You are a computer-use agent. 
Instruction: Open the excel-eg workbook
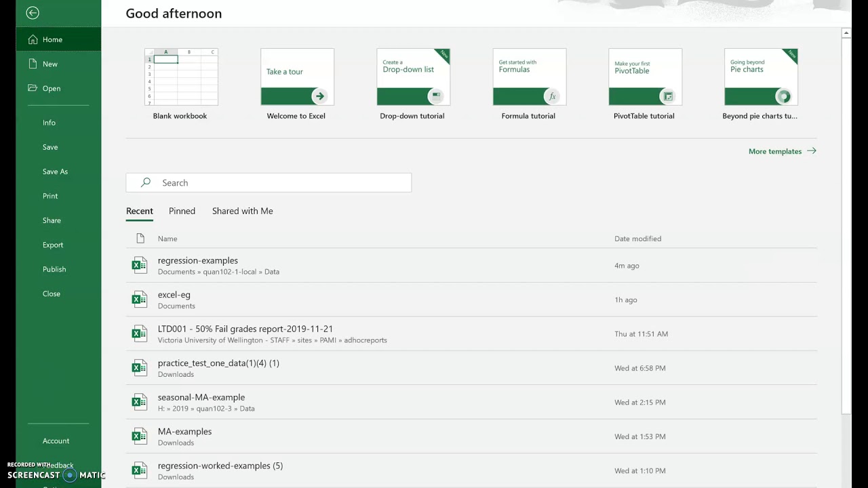coord(471,300)
